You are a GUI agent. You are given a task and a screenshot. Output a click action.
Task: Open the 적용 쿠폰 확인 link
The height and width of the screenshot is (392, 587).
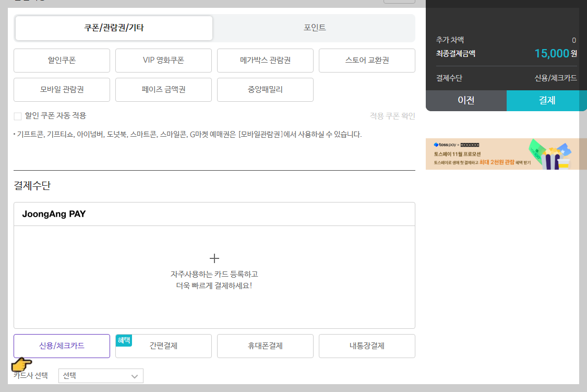(392, 116)
